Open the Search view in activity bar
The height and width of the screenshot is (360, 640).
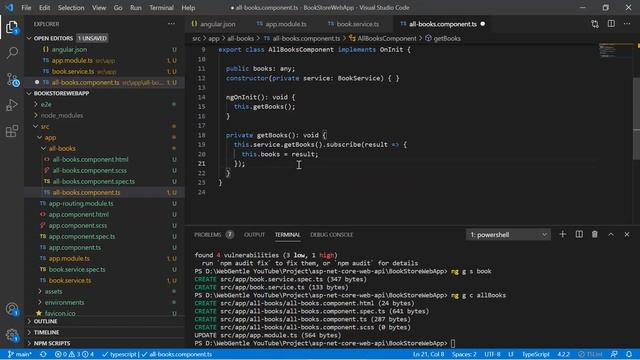12,53
